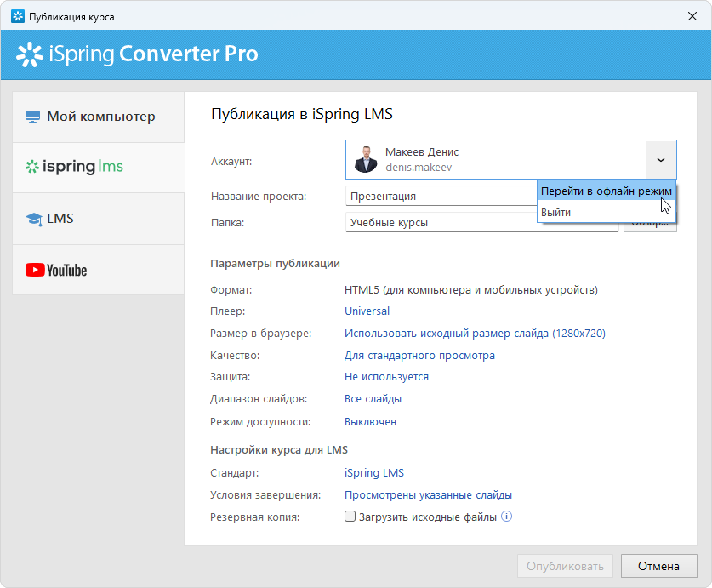Click the iSpring snowflake icon in the title bar
712x588 pixels.
[x=18, y=17]
